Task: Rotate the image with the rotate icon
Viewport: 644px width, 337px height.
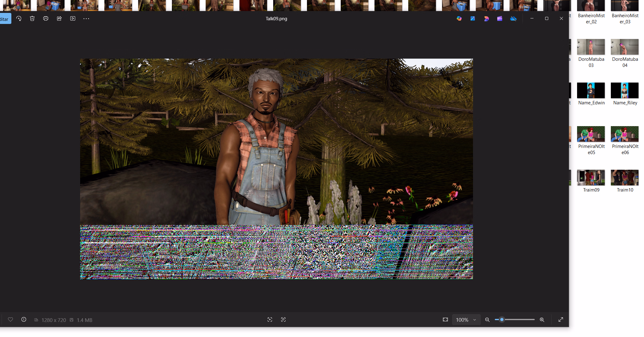Action: click(19, 19)
